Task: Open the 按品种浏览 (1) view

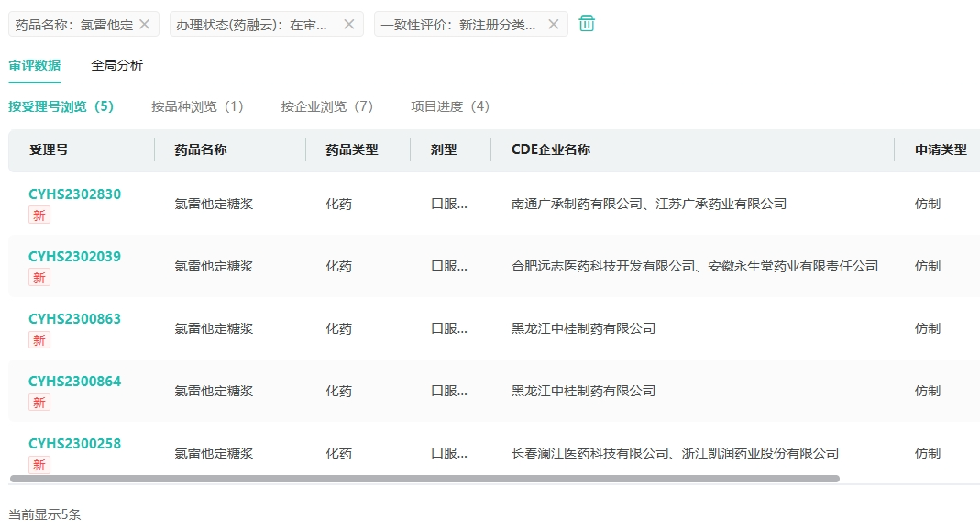Action: (x=197, y=106)
